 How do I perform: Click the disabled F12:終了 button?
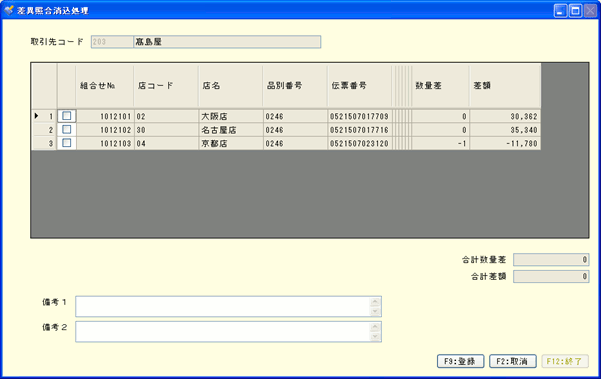tap(565, 361)
